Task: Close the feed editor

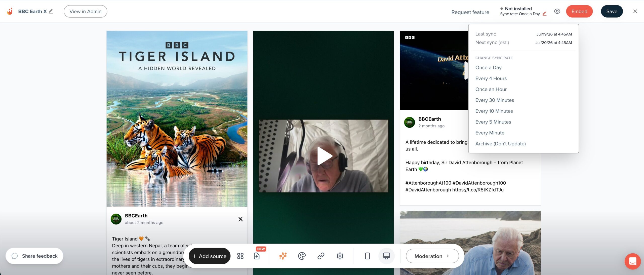Action: click(x=635, y=11)
